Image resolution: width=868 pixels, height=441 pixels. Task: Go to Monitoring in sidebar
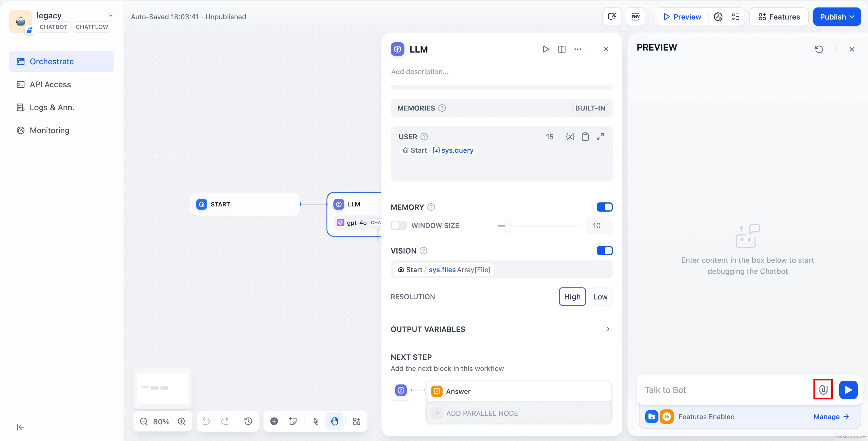[x=50, y=130]
